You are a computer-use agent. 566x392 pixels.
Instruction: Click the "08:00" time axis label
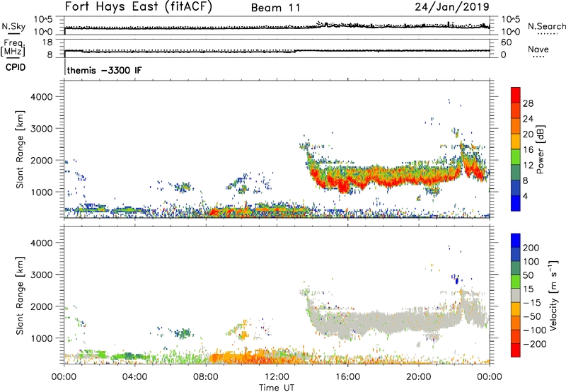tap(206, 377)
